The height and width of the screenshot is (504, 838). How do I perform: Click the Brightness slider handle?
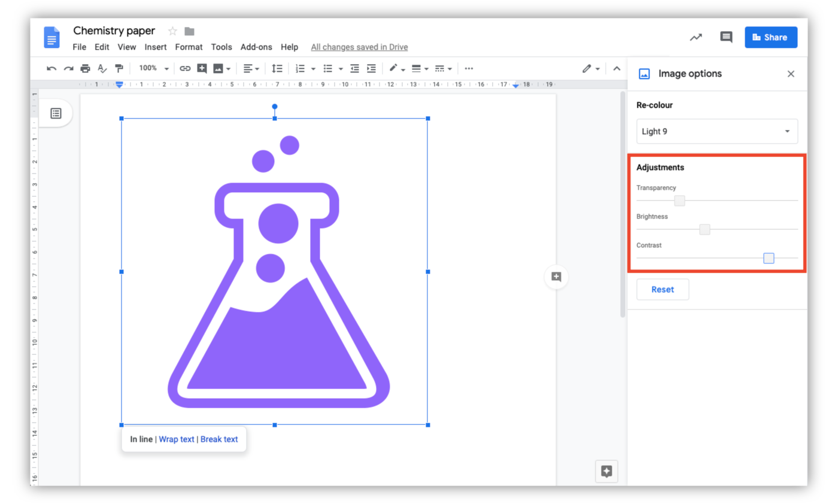click(705, 229)
